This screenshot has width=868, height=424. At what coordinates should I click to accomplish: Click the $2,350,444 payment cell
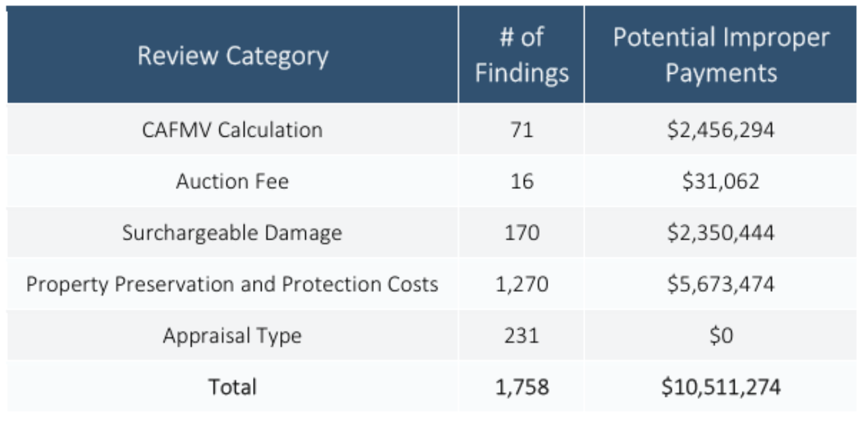(721, 232)
